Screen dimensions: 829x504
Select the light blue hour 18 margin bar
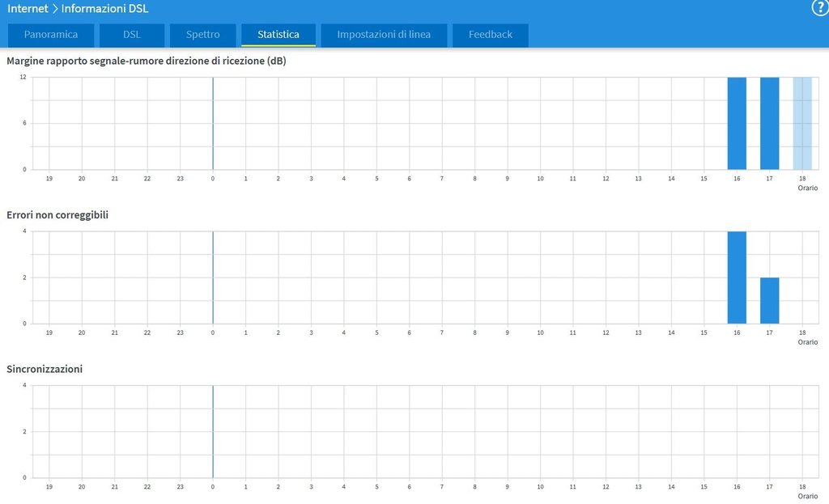click(x=802, y=123)
